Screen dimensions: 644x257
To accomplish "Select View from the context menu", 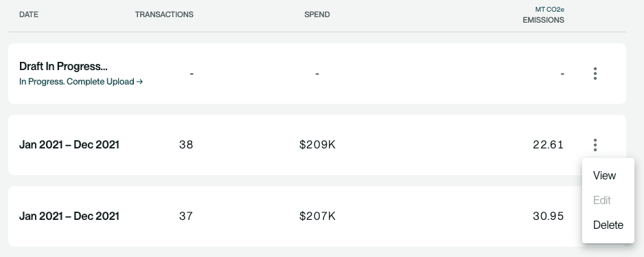I will tap(604, 176).
